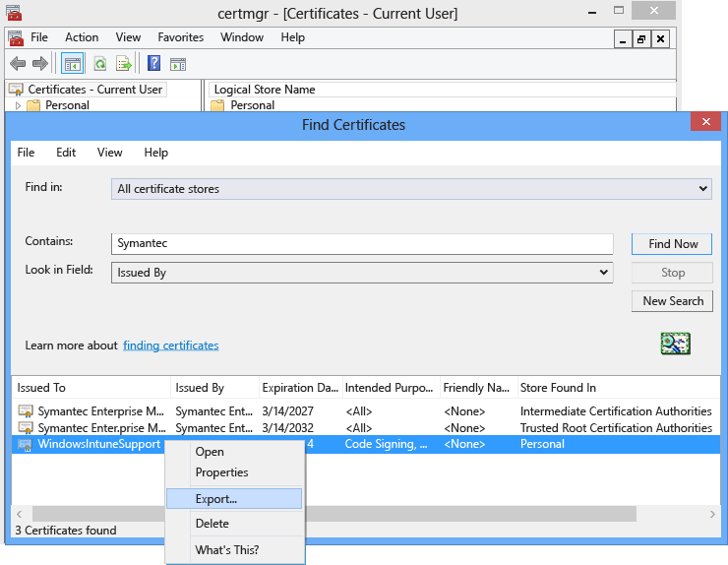The width and height of the screenshot is (728, 565).
Task: Open the Action menu
Action: (x=82, y=37)
